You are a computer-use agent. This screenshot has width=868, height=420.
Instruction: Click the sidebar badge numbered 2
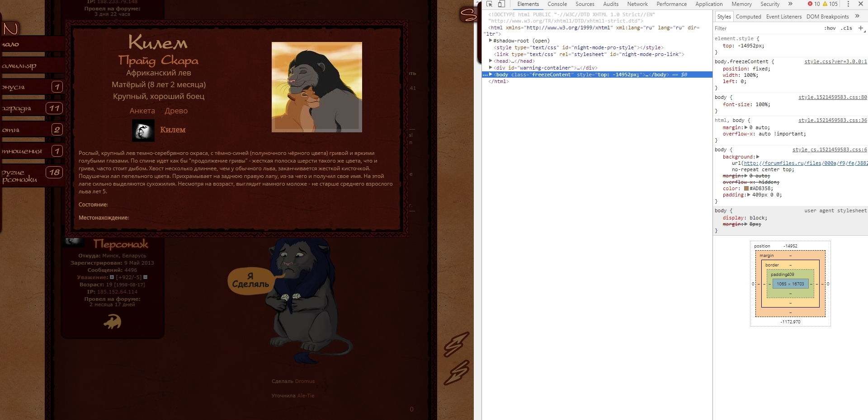pos(57,130)
